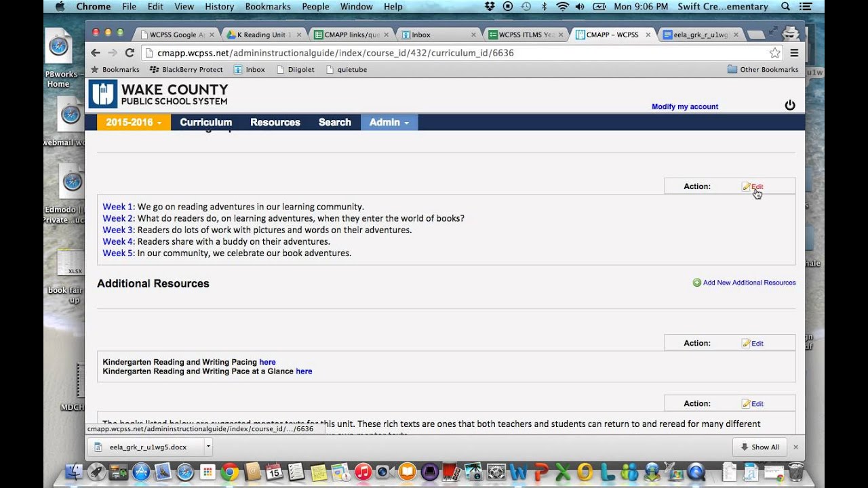Click the Edit pencil icon above Week list
Image resolution: width=868 pixels, height=488 pixels.
[x=746, y=186]
